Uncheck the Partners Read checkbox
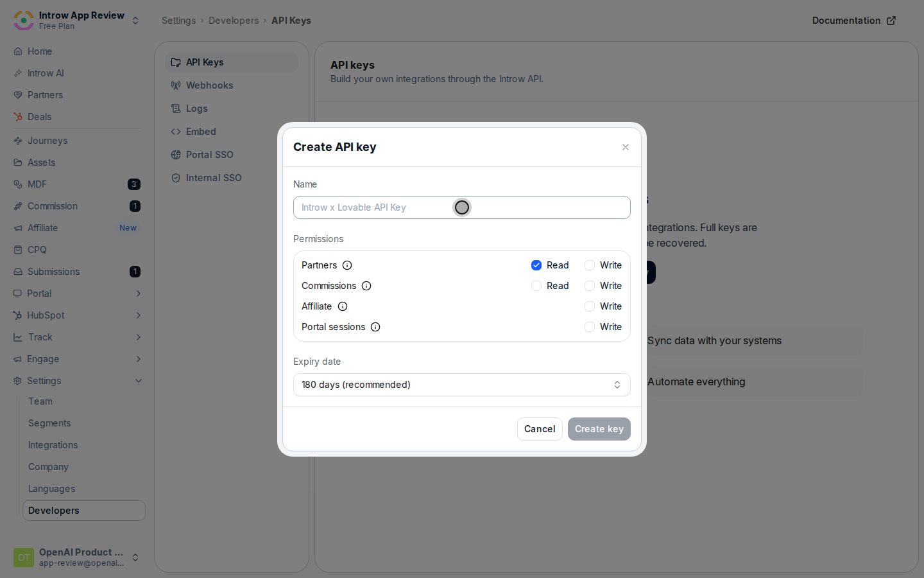Viewport: 924px width, 578px height. point(536,265)
